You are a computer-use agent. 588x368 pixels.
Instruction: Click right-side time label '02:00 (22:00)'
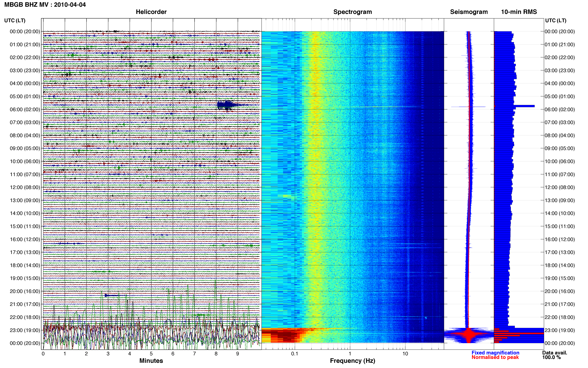560,57
